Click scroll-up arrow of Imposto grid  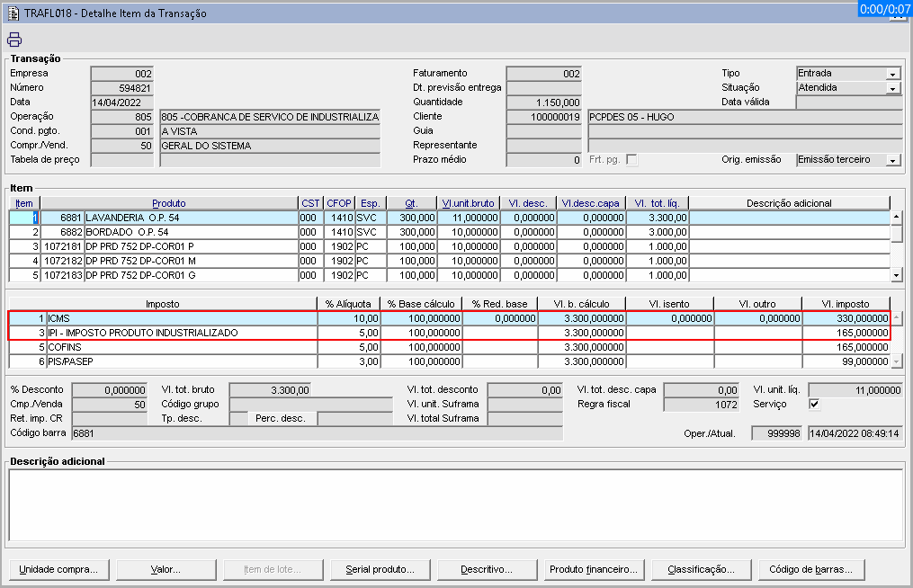897,318
